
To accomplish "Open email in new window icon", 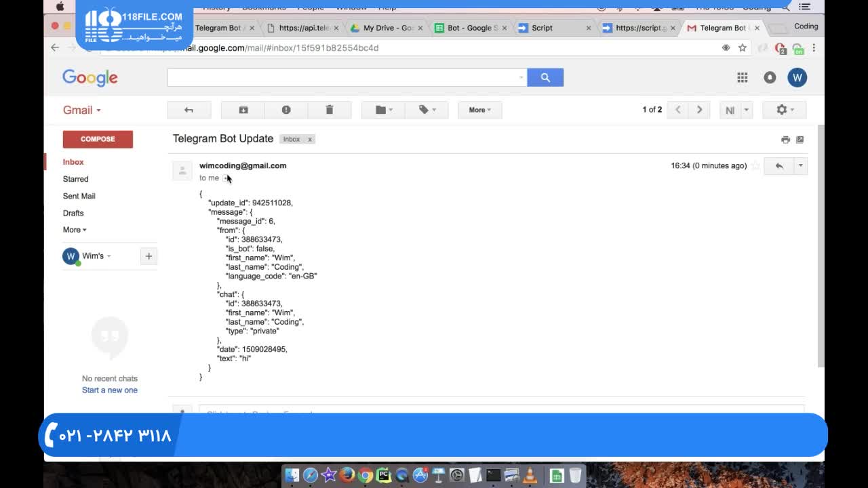I will click(800, 140).
